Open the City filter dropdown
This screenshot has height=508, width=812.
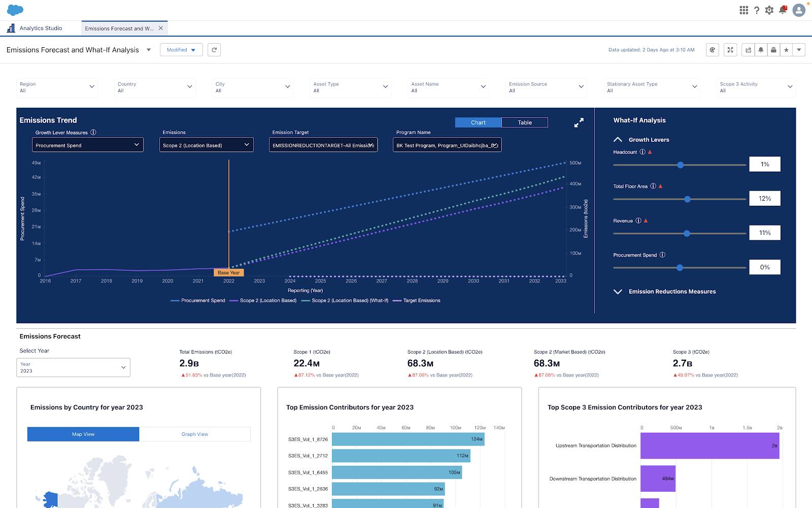pyautogui.click(x=253, y=87)
